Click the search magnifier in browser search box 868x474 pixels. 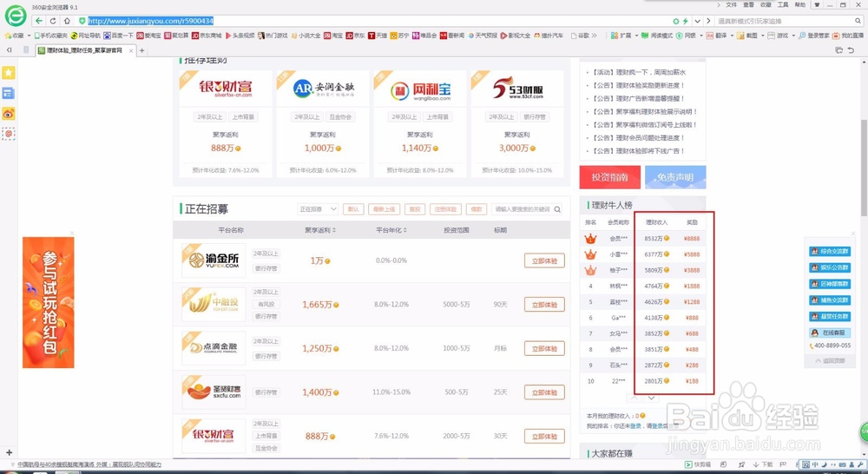(858, 21)
